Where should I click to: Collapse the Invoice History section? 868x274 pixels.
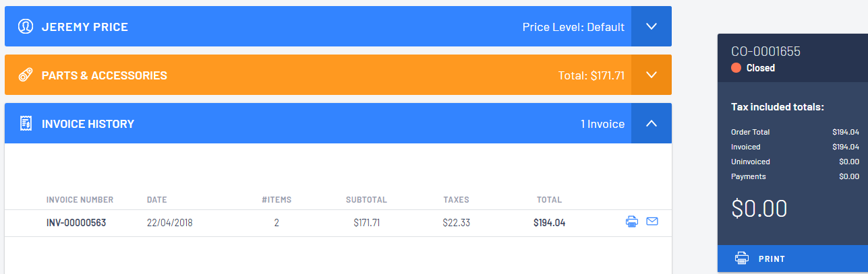(652, 123)
